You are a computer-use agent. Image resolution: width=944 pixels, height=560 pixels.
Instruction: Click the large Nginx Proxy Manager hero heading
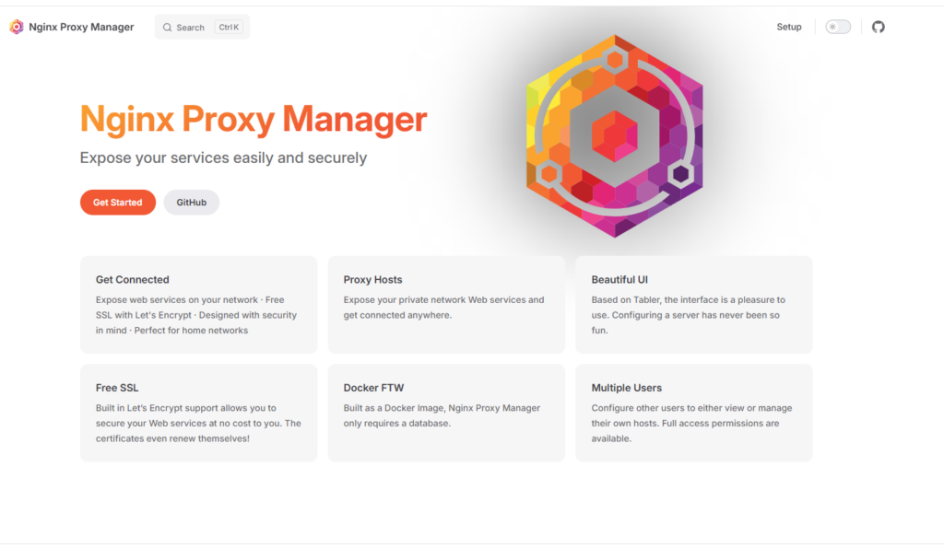pos(254,119)
